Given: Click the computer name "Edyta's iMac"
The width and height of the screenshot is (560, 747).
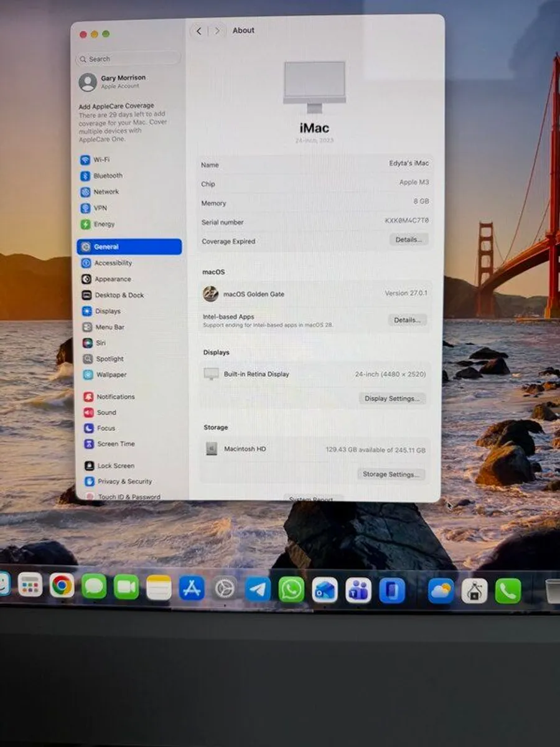Looking at the screenshot, I should 409,163.
